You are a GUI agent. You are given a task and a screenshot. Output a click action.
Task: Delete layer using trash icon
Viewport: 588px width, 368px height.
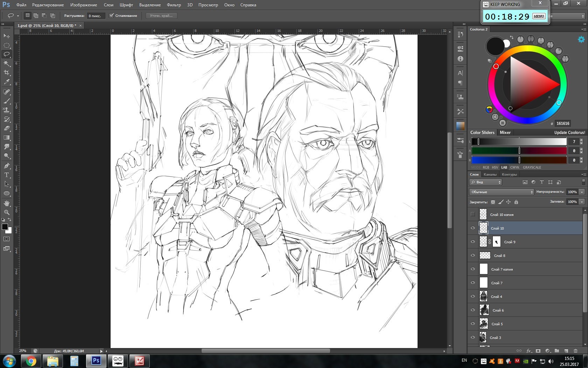(x=575, y=350)
